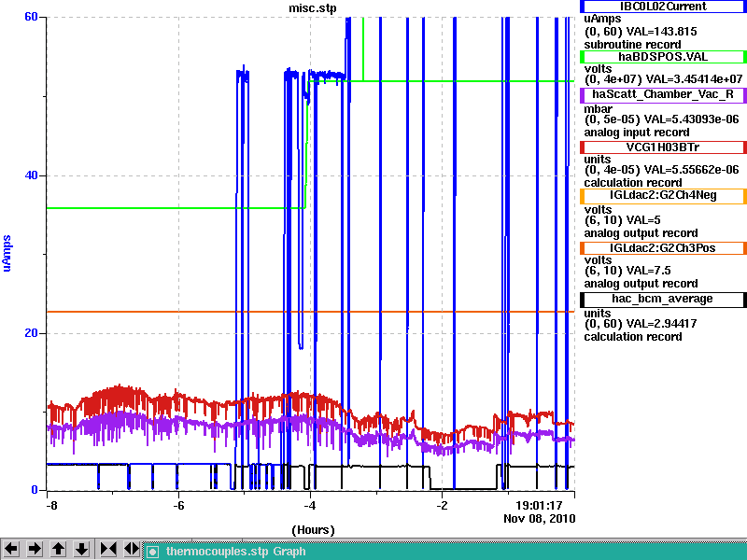Select the IBC0L02Current legend entry
Viewport: 747px width, 560px height.
click(663, 7)
